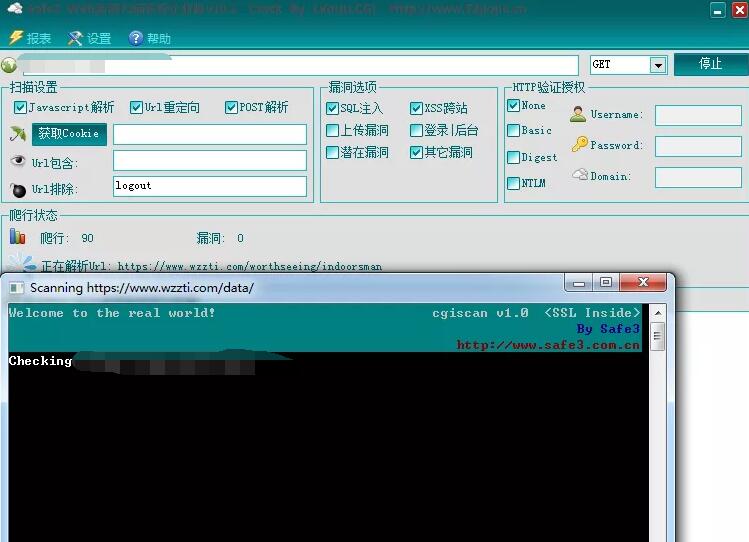Open the 帮助 help menu
The image size is (749, 542).
(x=150, y=38)
